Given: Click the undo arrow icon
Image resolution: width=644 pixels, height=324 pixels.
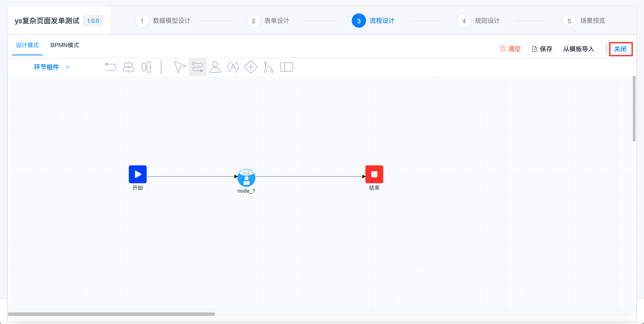Looking at the screenshot, I should 110,67.
